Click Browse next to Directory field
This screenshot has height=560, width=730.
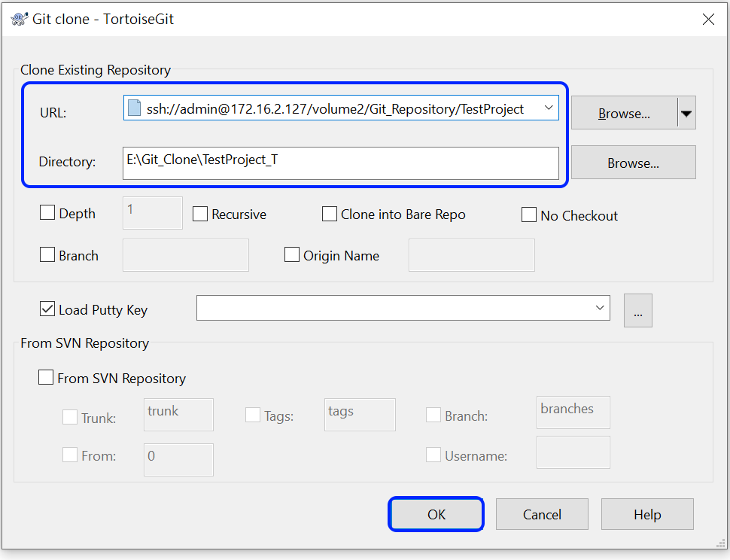tap(633, 163)
